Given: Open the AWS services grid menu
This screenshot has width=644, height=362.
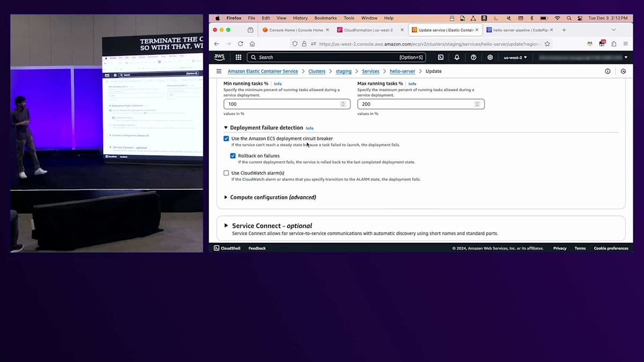Looking at the screenshot, I should (238, 57).
